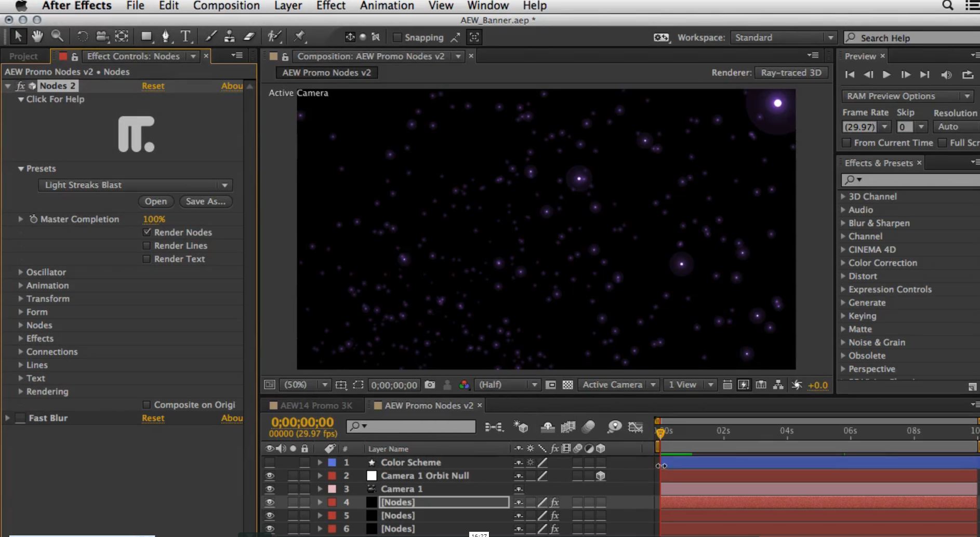Select the Brush tool

(210, 36)
